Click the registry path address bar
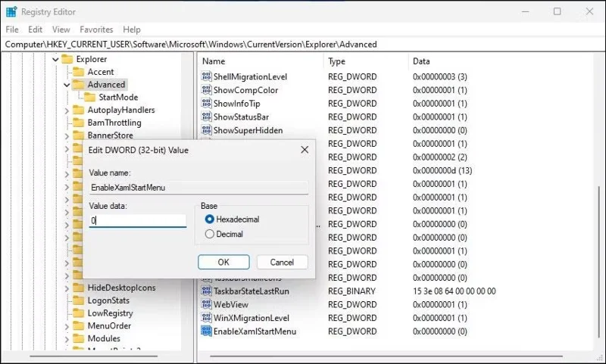Image resolution: width=606 pixels, height=364 pixels. (x=303, y=45)
